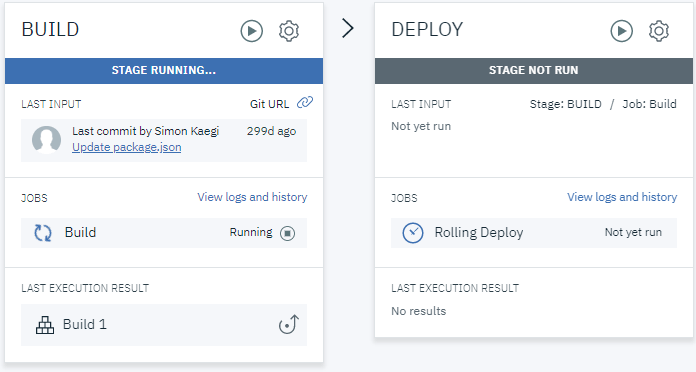Image resolution: width=696 pixels, height=372 pixels.
Task: Click the Rolling Deploy clock icon
Action: (413, 233)
